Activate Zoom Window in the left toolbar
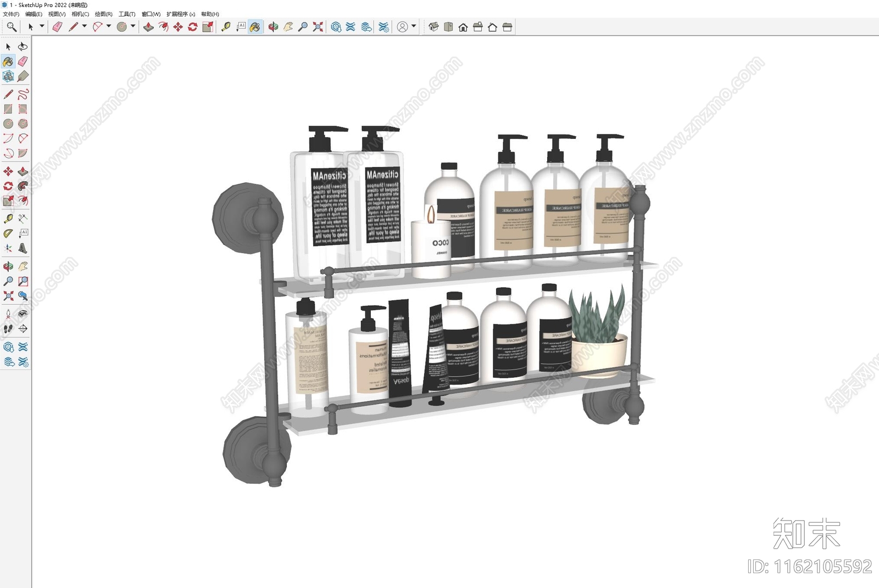Image resolution: width=879 pixels, height=588 pixels. coord(23,281)
